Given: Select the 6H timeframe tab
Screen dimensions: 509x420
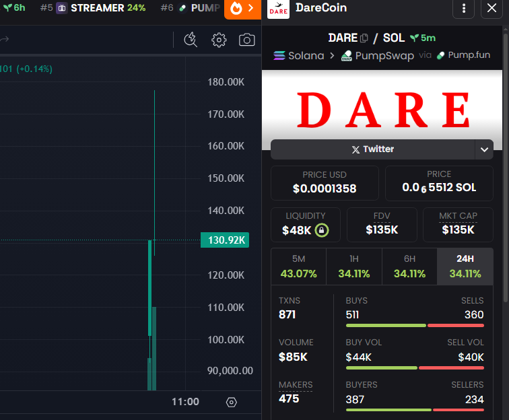Looking at the screenshot, I should tap(409, 267).
